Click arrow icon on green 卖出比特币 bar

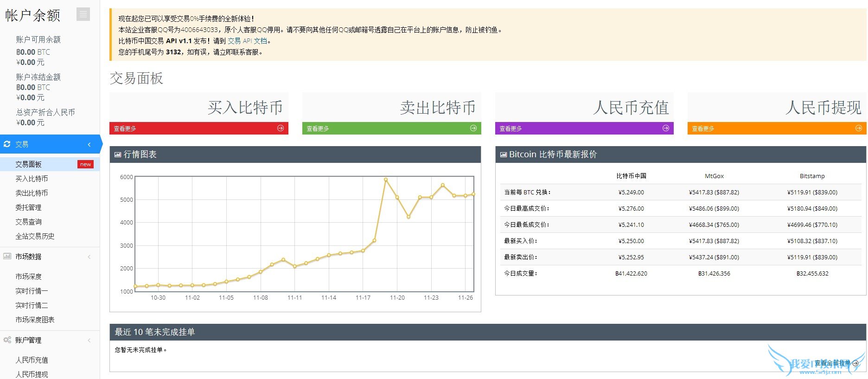click(473, 128)
